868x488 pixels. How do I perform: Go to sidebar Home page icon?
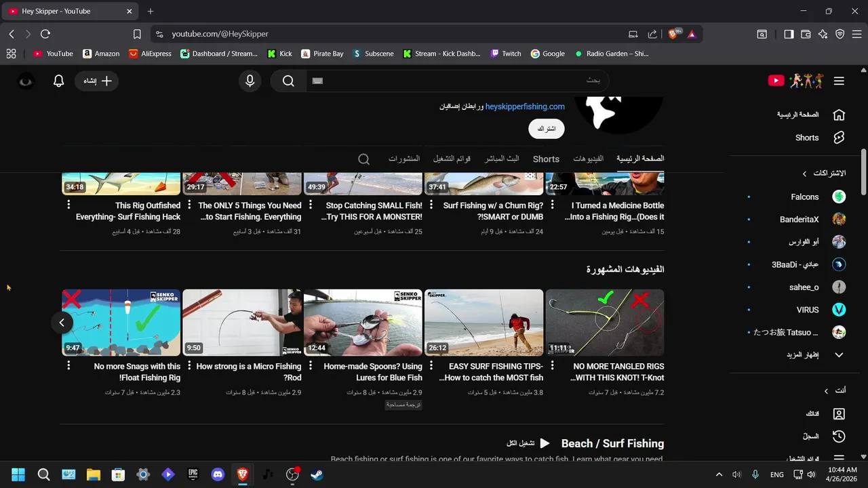coord(839,115)
